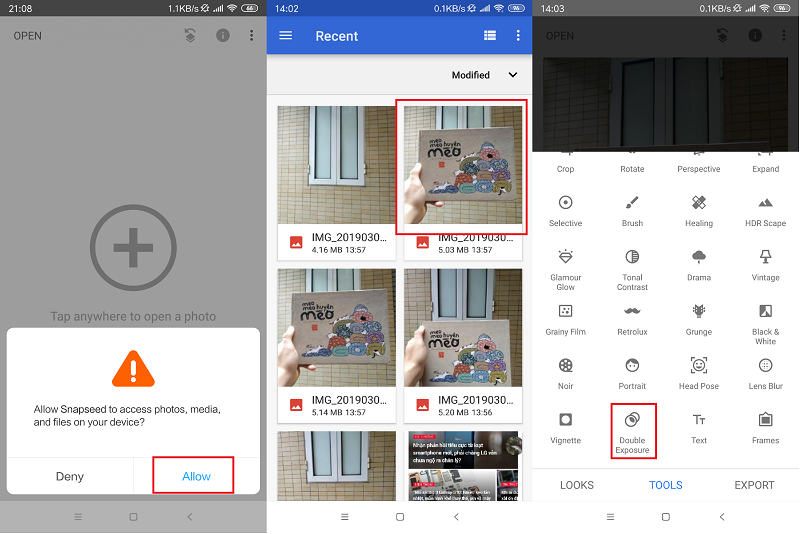Select the Black & White filter

[765, 324]
